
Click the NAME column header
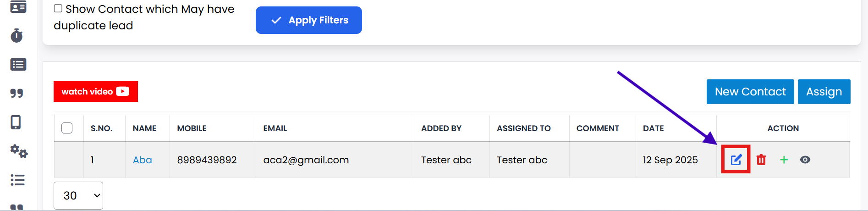coord(144,128)
